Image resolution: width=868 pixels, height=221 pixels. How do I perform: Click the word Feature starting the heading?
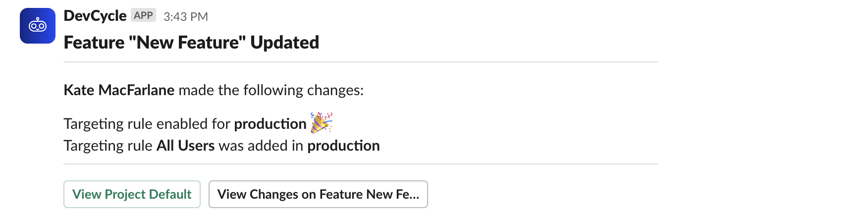94,43
